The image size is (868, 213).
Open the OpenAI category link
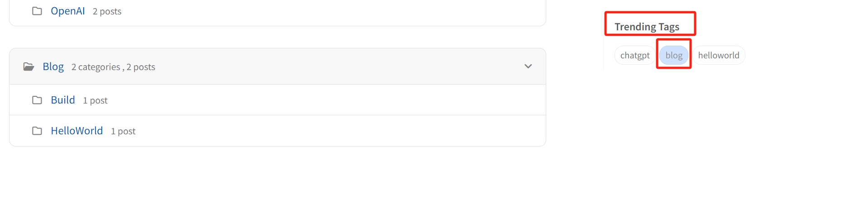(67, 11)
